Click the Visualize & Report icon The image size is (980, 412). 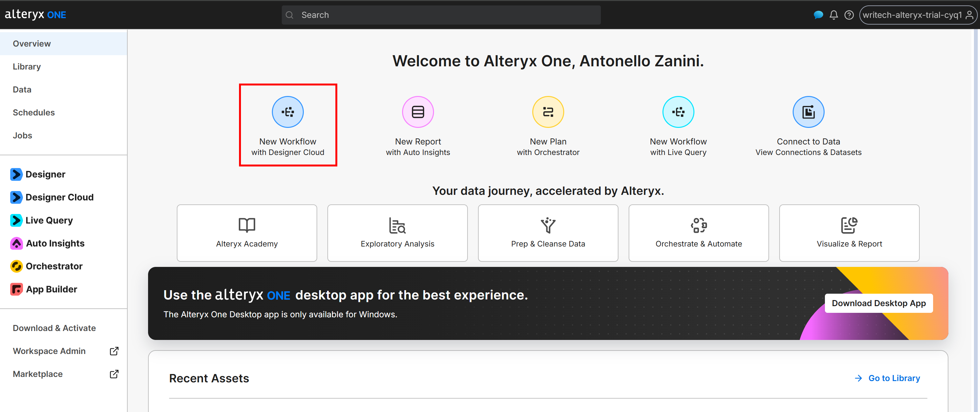(849, 225)
